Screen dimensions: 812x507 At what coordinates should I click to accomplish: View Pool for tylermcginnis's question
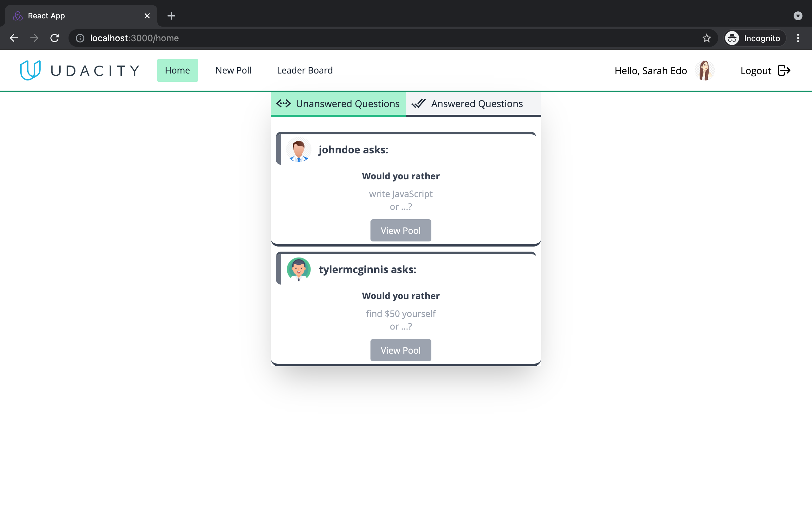(400, 350)
